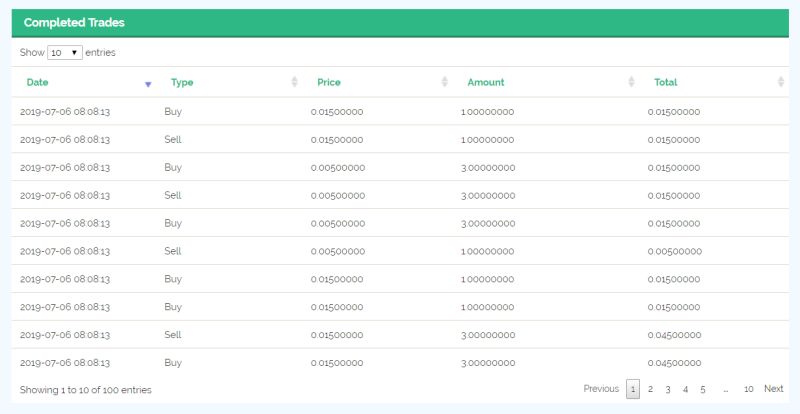This screenshot has height=414, width=800.
Task: Click amount 3.00000000 in the Sell row priced 0.01500000
Action: [x=488, y=335]
